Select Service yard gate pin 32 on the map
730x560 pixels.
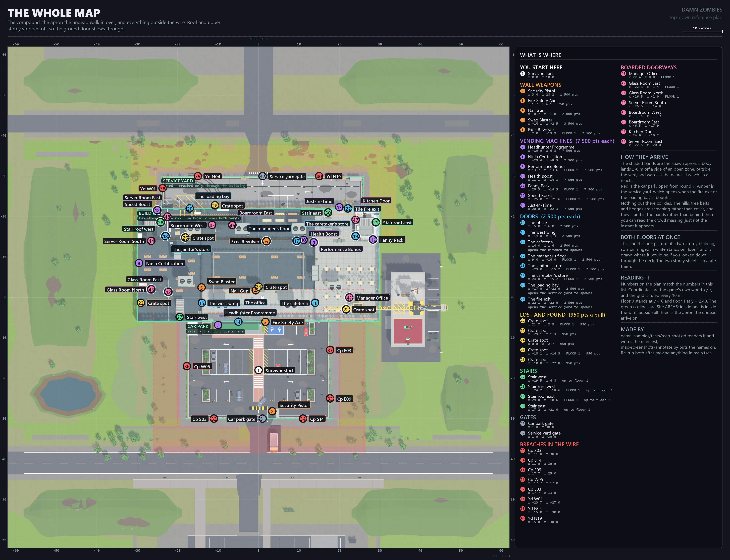click(263, 176)
